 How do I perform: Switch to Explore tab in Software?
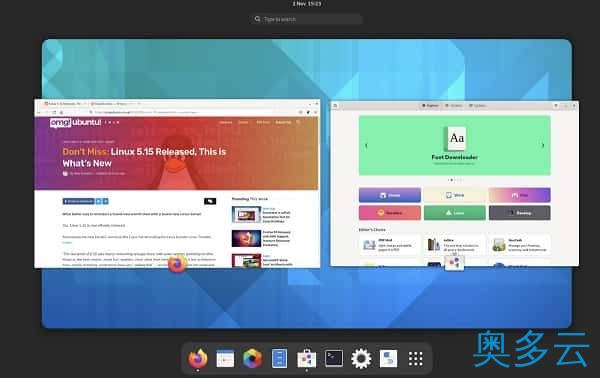point(430,106)
